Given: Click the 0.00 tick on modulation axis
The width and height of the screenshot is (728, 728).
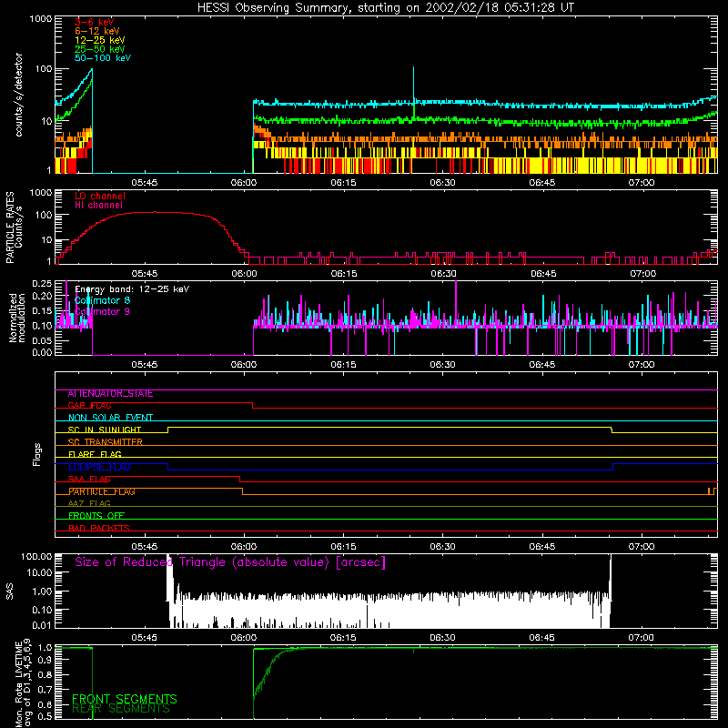Looking at the screenshot, I should [x=42, y=352].
